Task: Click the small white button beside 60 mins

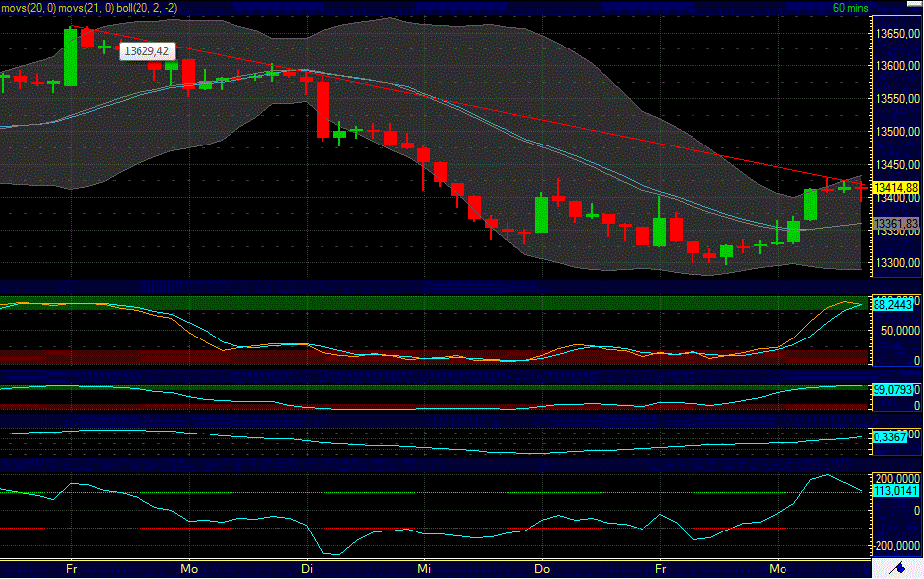Action: click(914, 3)
